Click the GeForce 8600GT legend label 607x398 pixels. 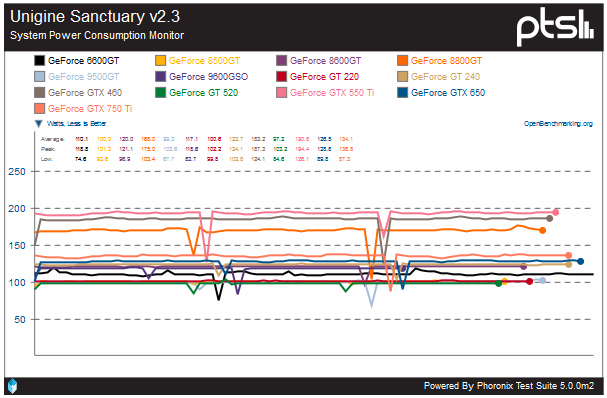pyautogui.click(x=326, y=61)
